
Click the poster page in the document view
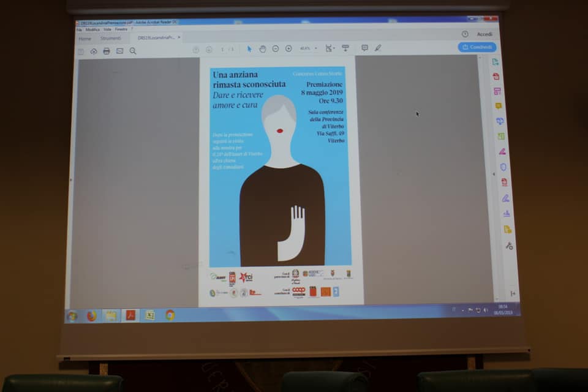pos(281,181)
